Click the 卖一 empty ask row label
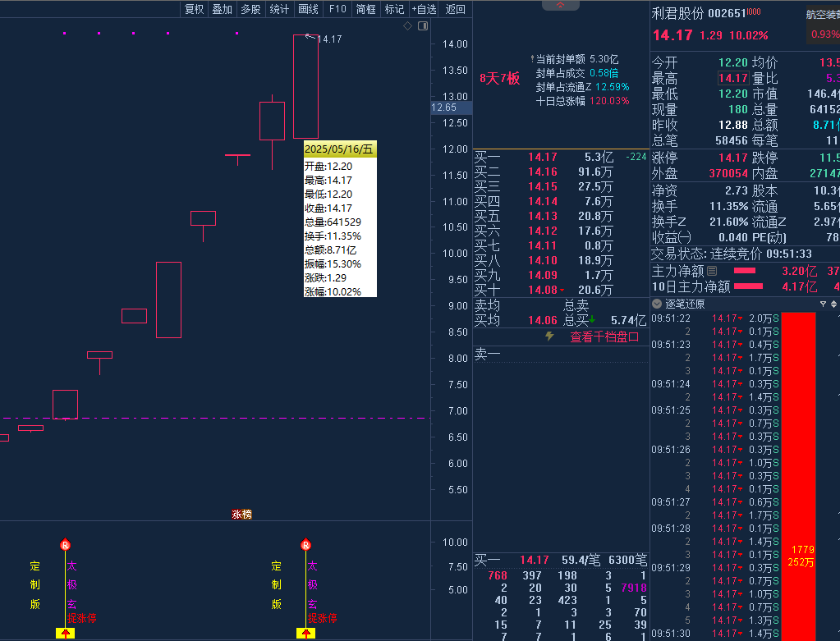This screenshot has width=840, height=641. tap(487, 354)
